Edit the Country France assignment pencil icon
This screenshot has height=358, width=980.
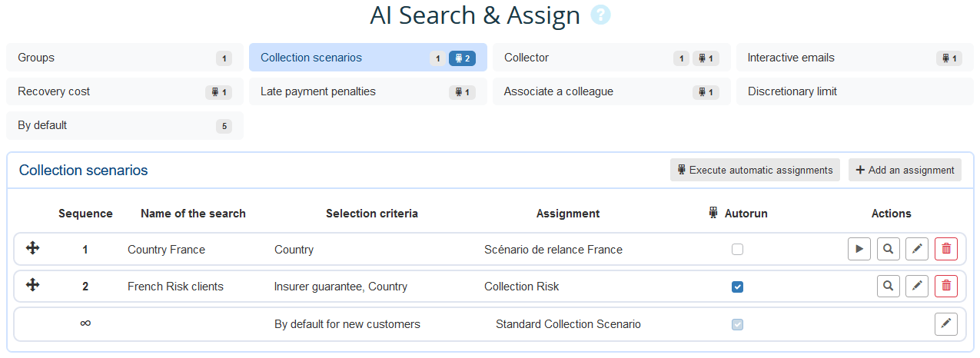point(916,249)
